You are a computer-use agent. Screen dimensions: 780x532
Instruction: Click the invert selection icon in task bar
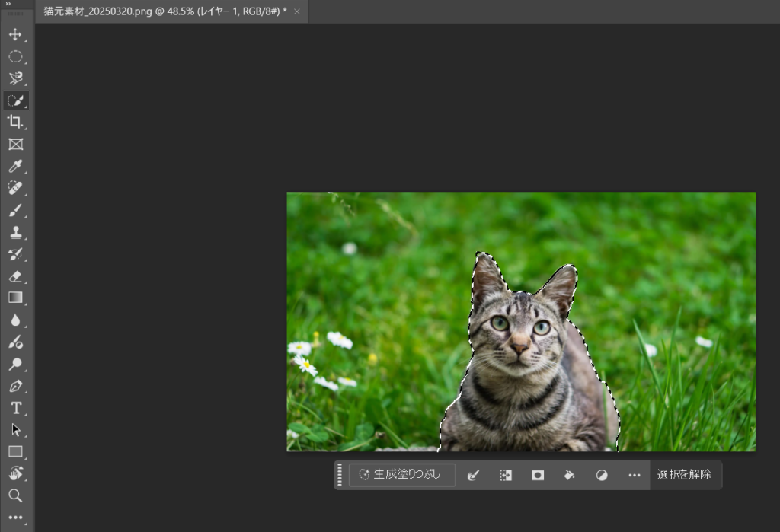[x=505, y=475]
